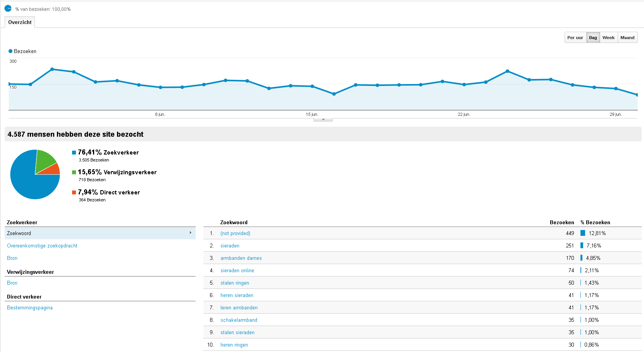Click the blue segment circle icon
This screenshot has height=352, width=644.
pyautogui.click(x=8, y=8)
